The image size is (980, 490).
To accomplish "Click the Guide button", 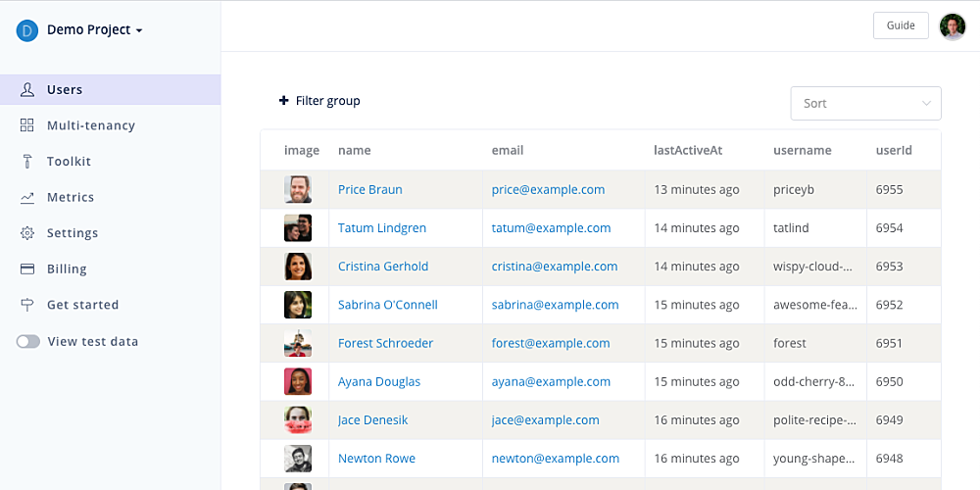I will click(901, 25).
